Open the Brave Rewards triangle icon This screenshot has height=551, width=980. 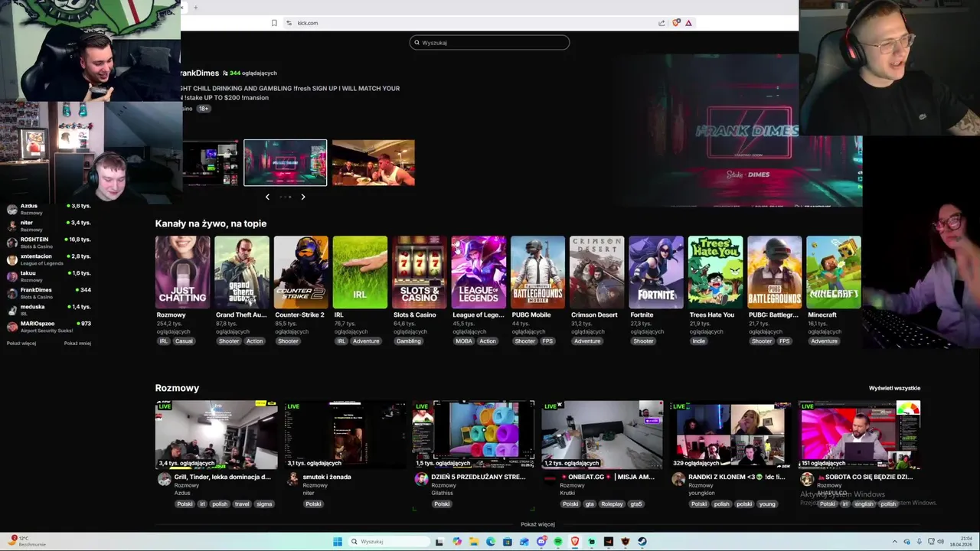click(688, 23)
